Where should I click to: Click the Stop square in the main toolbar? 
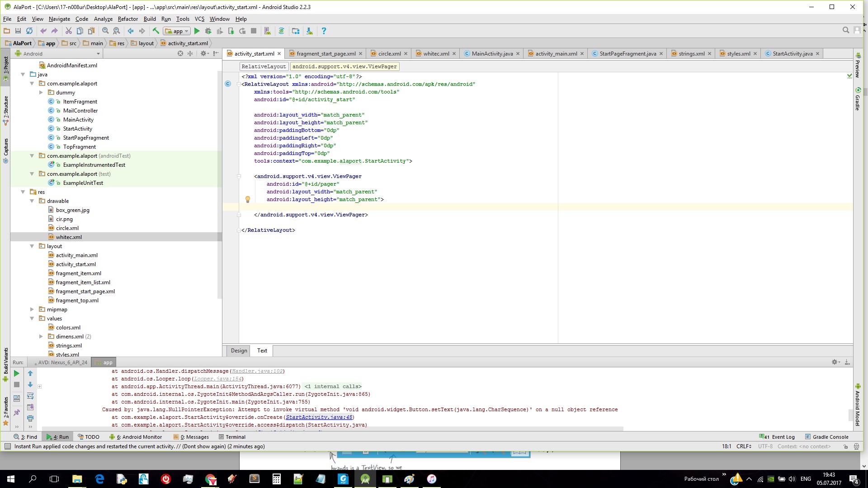tap(254, 31)
